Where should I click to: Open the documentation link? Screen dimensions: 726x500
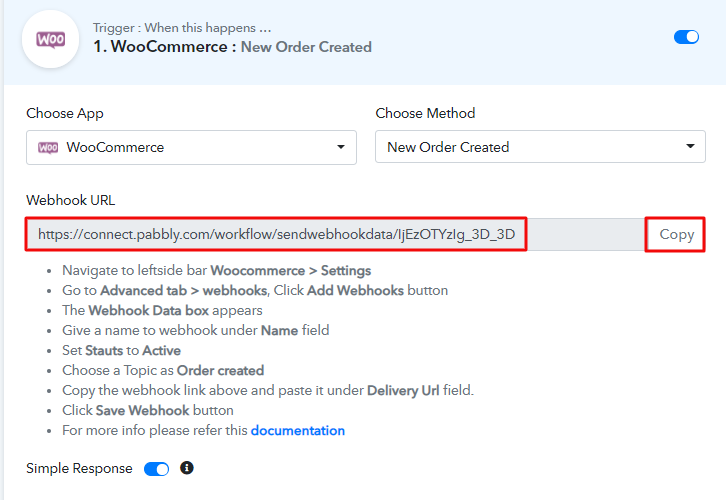point(297,431)
